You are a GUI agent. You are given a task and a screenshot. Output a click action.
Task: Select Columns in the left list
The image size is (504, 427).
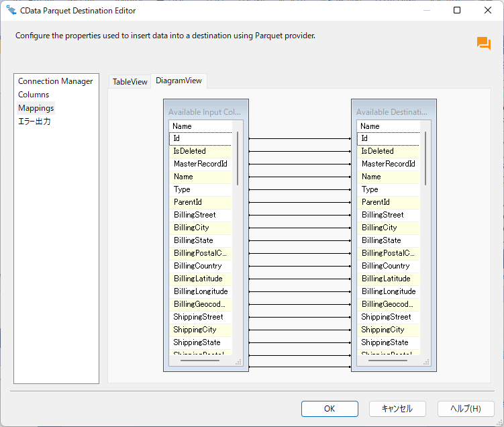point(34,95)
